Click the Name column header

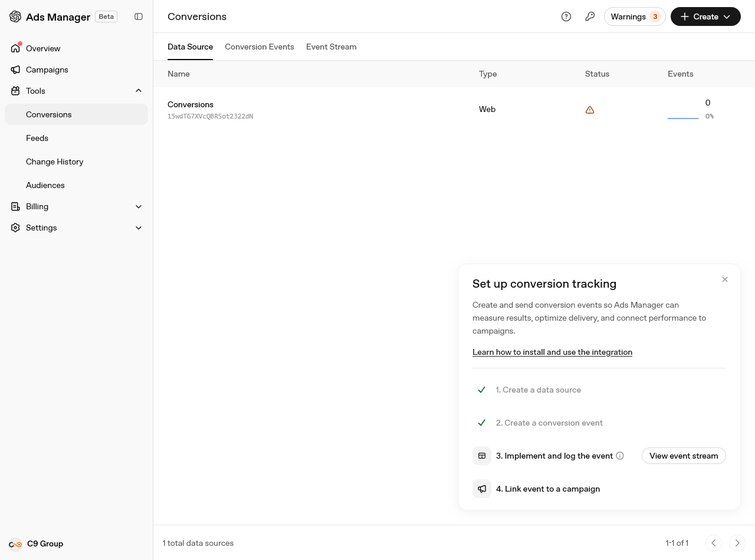tap(179, 74)
